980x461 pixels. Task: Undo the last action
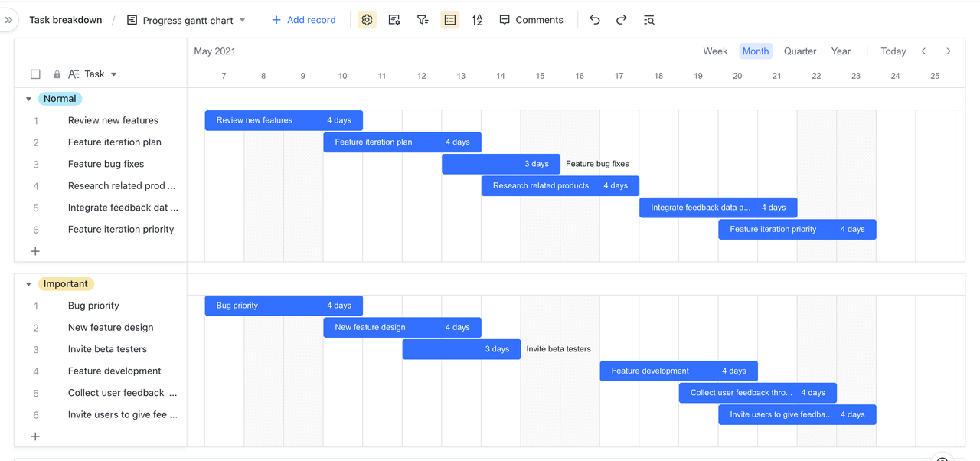(x=595, y=20)
